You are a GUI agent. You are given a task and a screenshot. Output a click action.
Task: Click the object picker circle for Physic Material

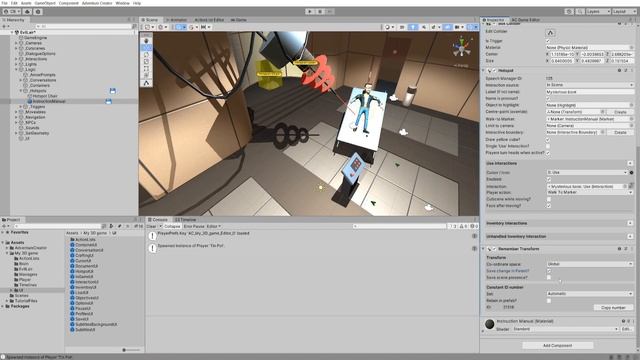tap(631, 47)
